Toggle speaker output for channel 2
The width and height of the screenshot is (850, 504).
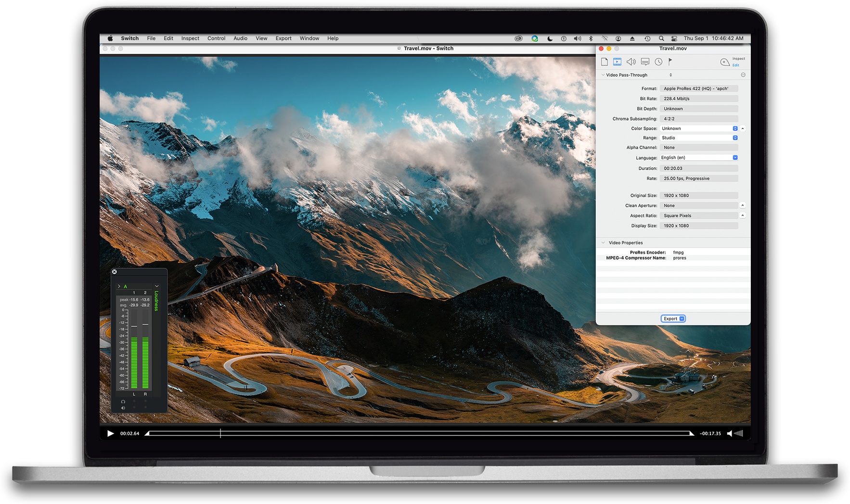(x=145, y=408)
